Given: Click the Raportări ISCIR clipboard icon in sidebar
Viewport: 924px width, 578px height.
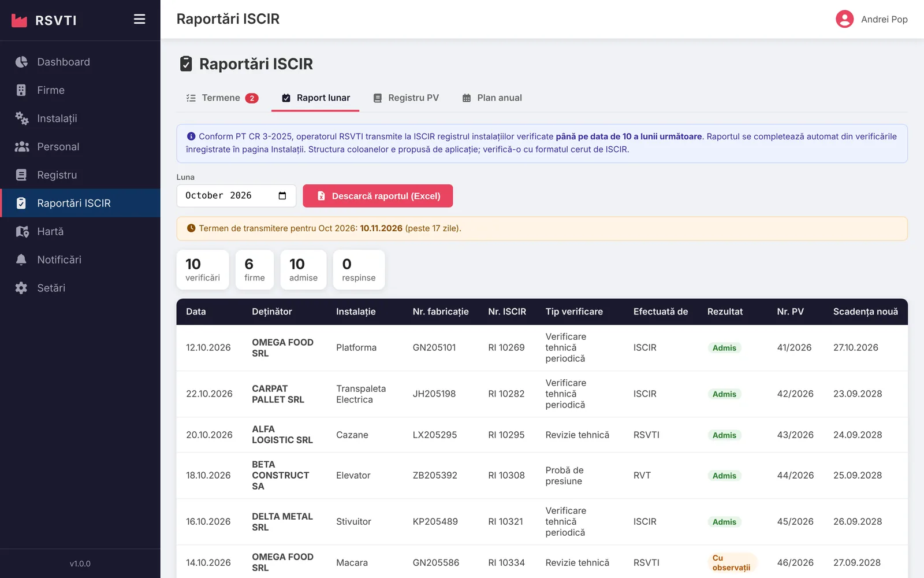Looking at the screenshot, I should click(x=21, y=203).
